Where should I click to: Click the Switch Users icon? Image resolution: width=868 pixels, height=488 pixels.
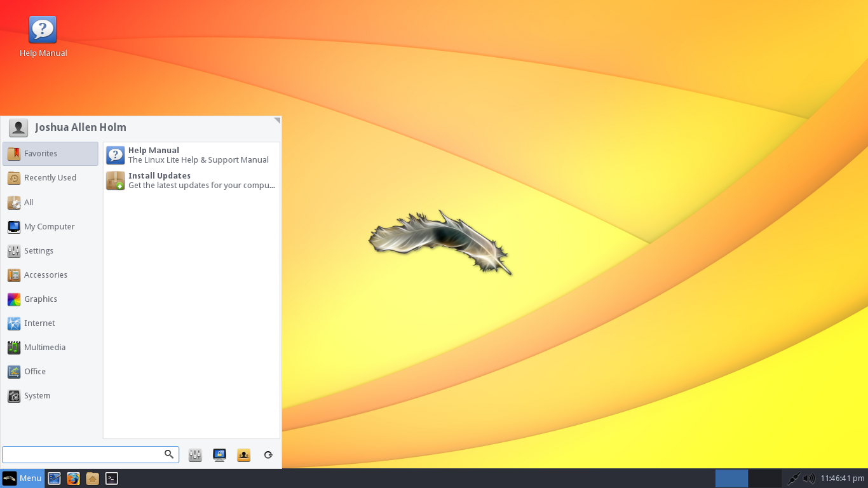pyautogui.click(x=243, y=455)
